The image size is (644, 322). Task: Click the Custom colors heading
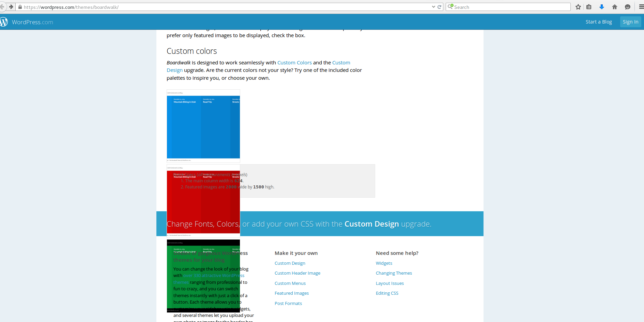(x=192, y=51)
